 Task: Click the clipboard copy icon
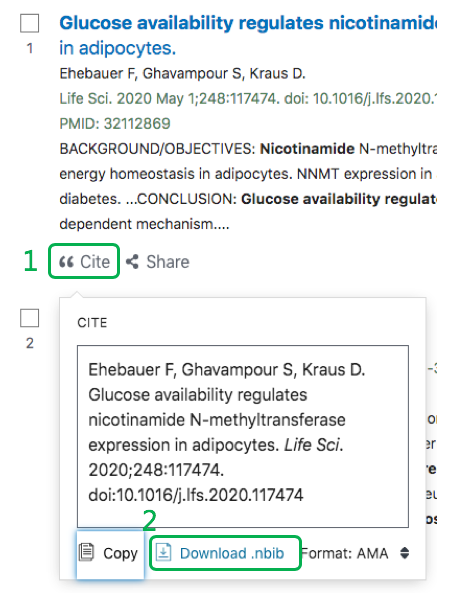pyautogui.click(x=86, y=552)
